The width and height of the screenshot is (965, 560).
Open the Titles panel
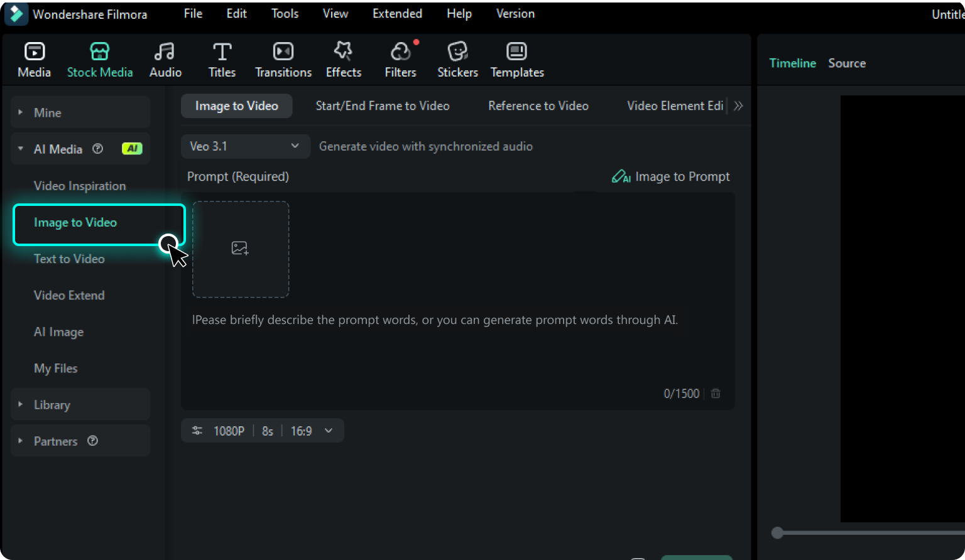[222, 60]
